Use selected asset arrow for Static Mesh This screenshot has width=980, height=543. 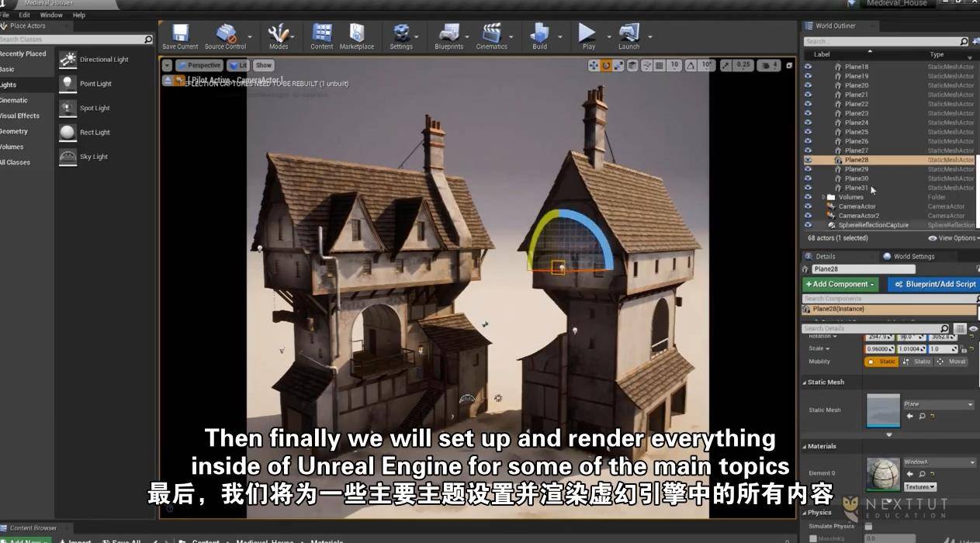(x=910, y=417)
